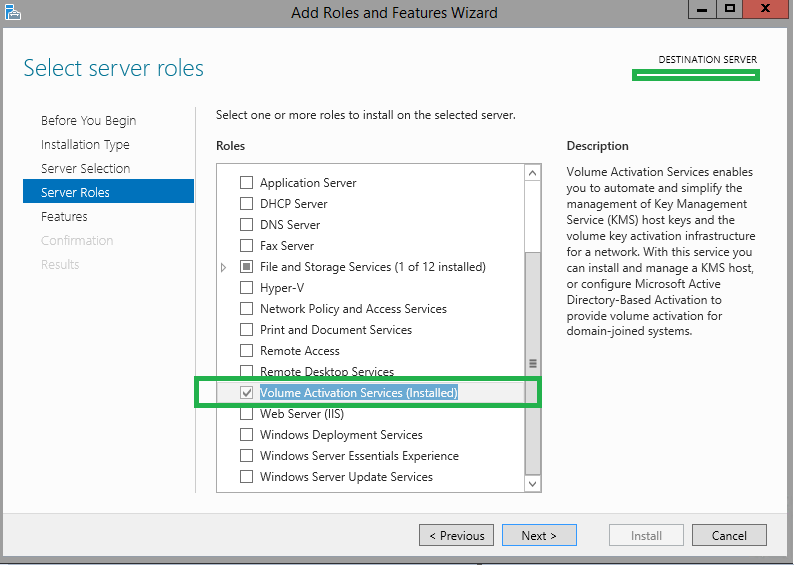The image size is (794, 565).
Task: Go back with the Previous button
Action: pyautogui.click(x=457, y=536)
